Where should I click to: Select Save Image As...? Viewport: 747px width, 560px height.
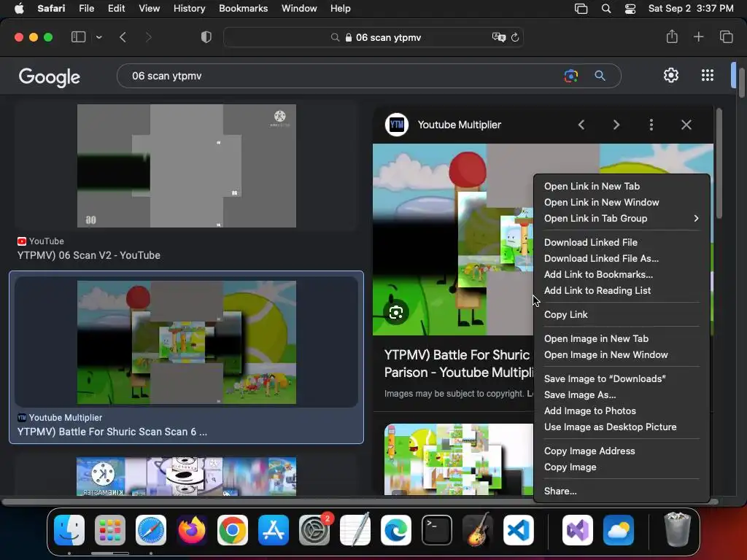(x=580, y=394)
